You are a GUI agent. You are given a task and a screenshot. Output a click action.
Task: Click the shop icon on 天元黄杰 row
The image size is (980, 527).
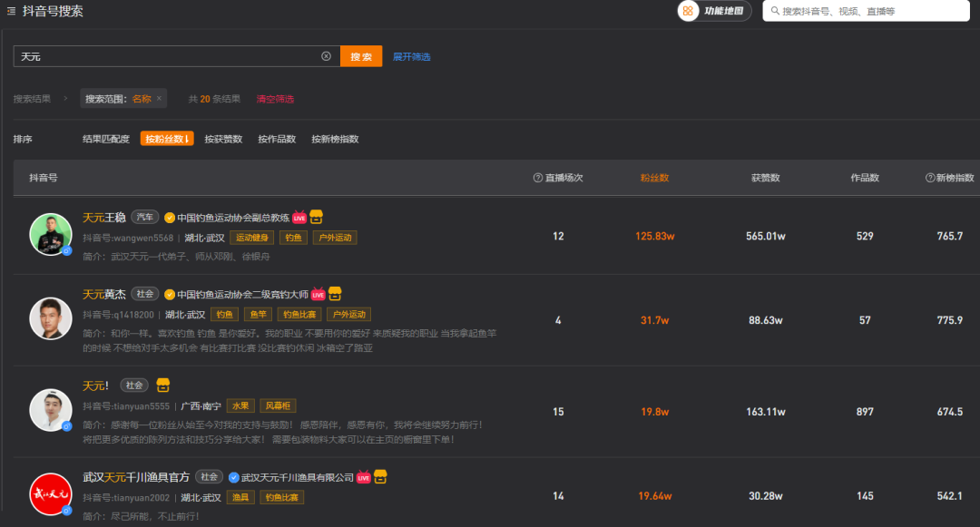pos(335,294)
